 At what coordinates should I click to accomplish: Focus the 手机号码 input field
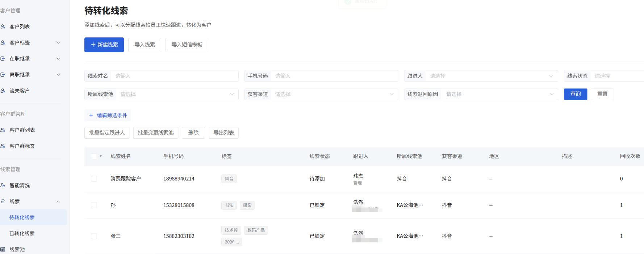[321, 76]
